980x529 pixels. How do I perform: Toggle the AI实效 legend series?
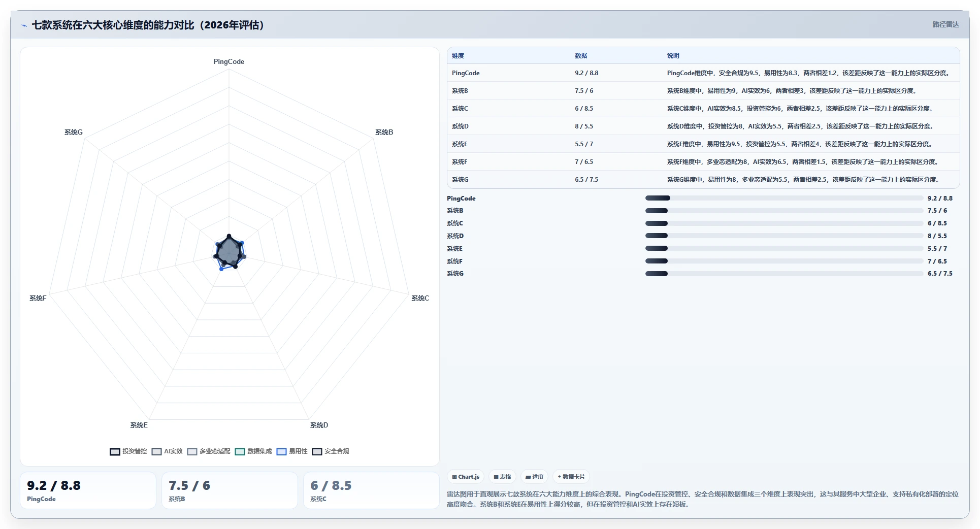click(x=167, y=451)
